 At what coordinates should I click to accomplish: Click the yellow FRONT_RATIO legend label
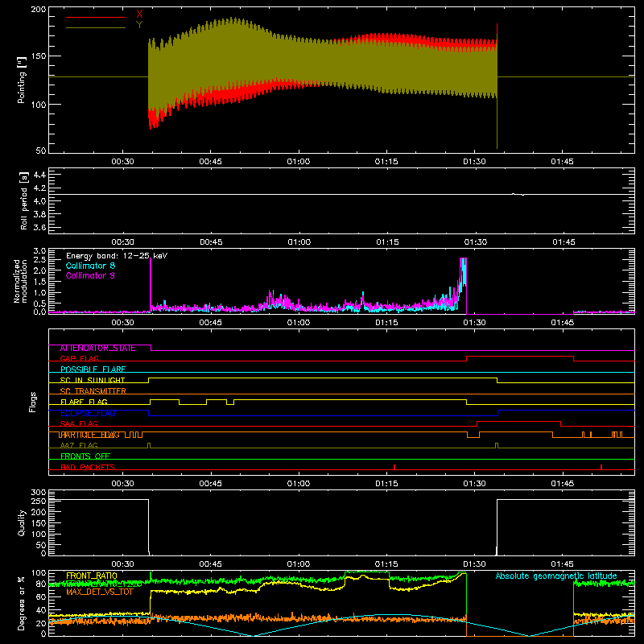[92, 576]
